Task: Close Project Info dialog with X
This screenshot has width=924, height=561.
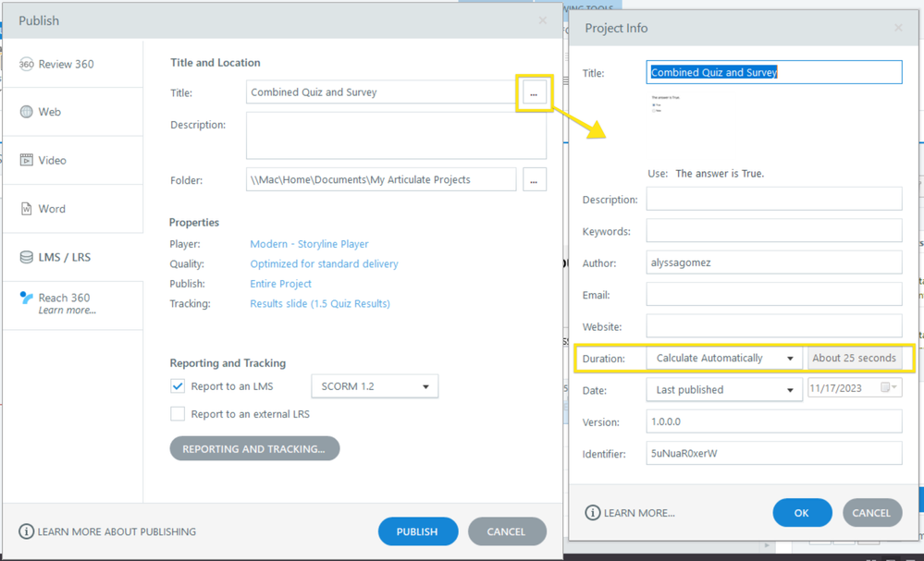Action: click(x=898, y=28)
